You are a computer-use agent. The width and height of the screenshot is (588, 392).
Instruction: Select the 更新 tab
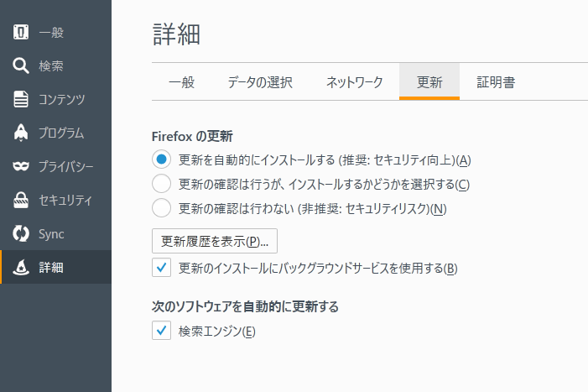point(429,82)
